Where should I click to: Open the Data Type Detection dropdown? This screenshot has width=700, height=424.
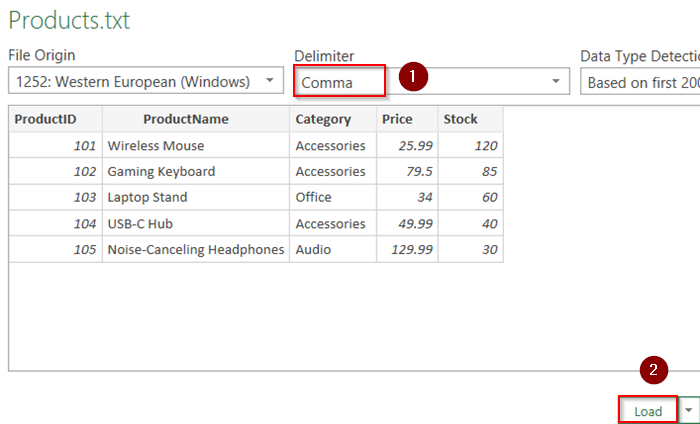pos(640,82)
